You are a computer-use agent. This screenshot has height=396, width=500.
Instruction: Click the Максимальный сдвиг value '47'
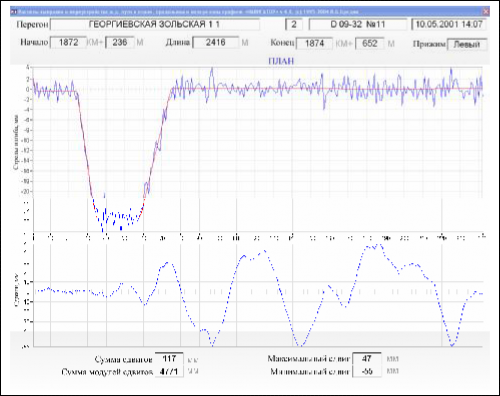coord(367,359)
